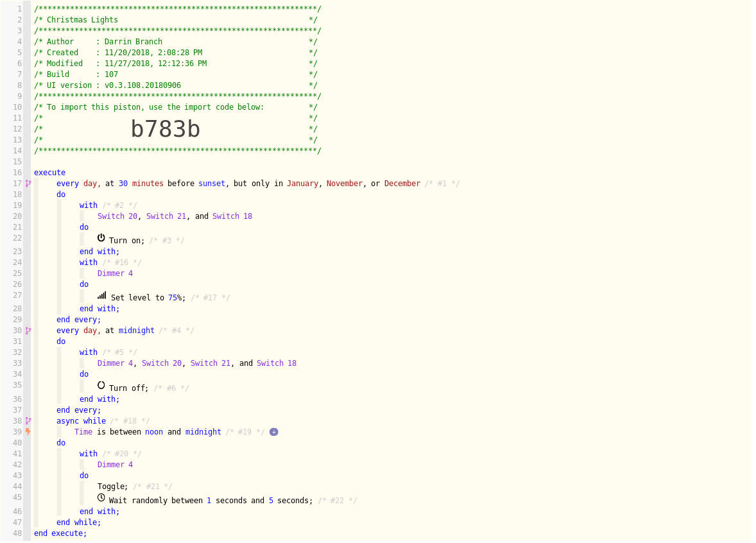Click 'Dimmer 4' on line 25
This screenshot has width=756, height=543.
116,275
